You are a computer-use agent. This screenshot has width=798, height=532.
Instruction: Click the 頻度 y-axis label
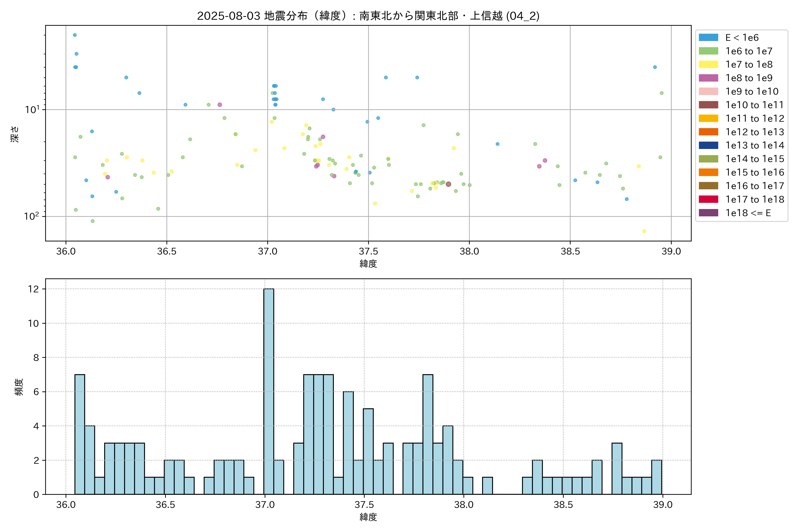pos(19,387)
